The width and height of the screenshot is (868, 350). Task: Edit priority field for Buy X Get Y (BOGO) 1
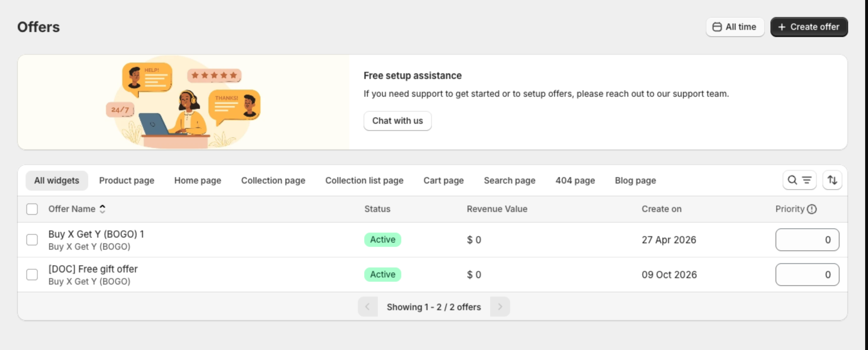click(807, 240)
